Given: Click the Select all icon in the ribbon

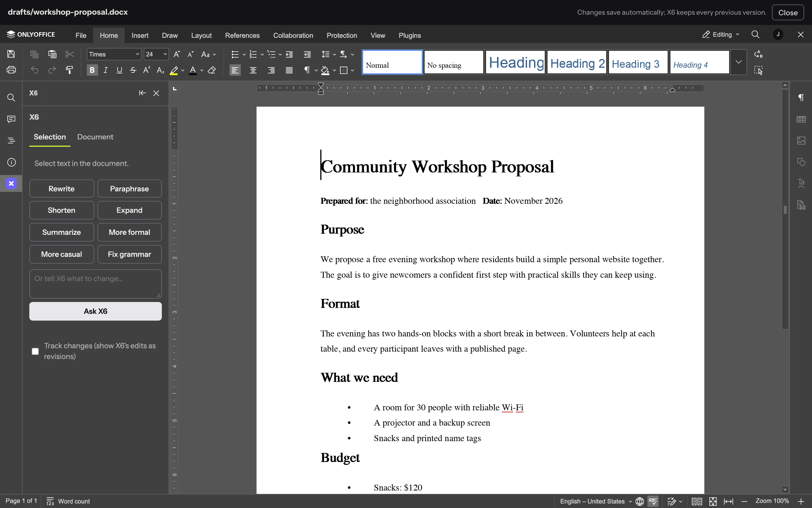Looking at the screenshot, I should click(x=758, y=70).
